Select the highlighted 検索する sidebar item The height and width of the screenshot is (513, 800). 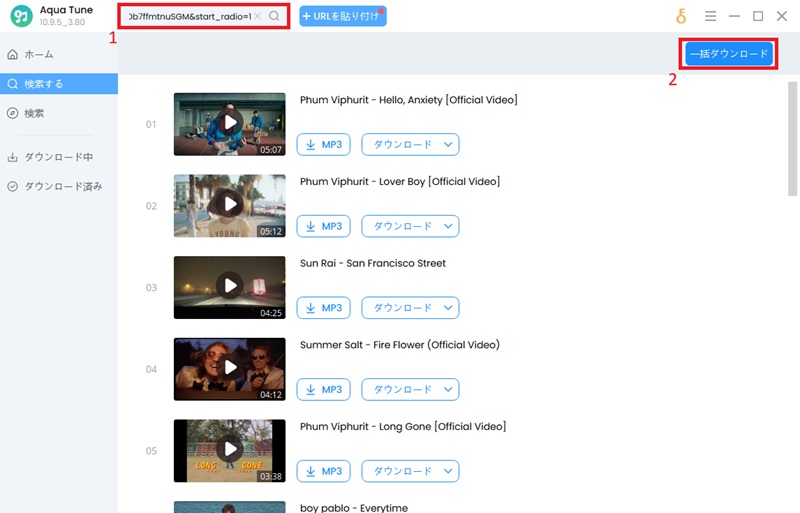click(59, 84)
